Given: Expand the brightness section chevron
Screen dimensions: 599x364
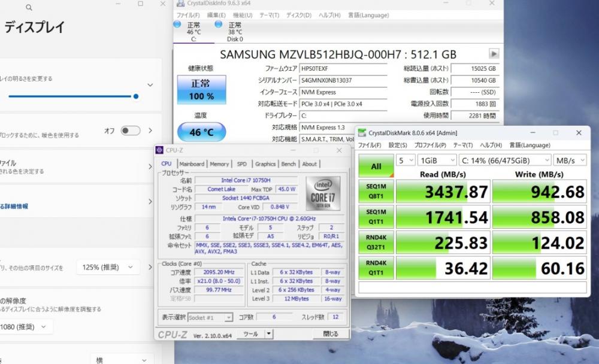Looking at the screenshot, I should 150,85.
